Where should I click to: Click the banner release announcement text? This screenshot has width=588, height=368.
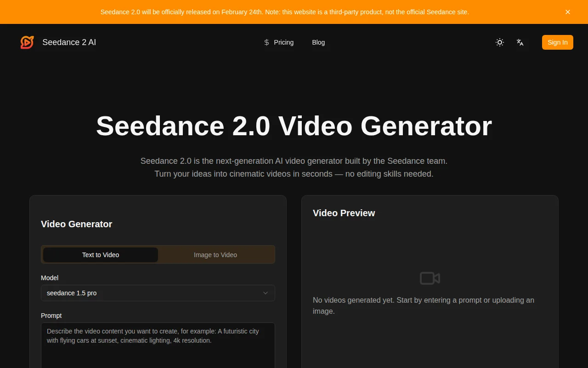285,12
